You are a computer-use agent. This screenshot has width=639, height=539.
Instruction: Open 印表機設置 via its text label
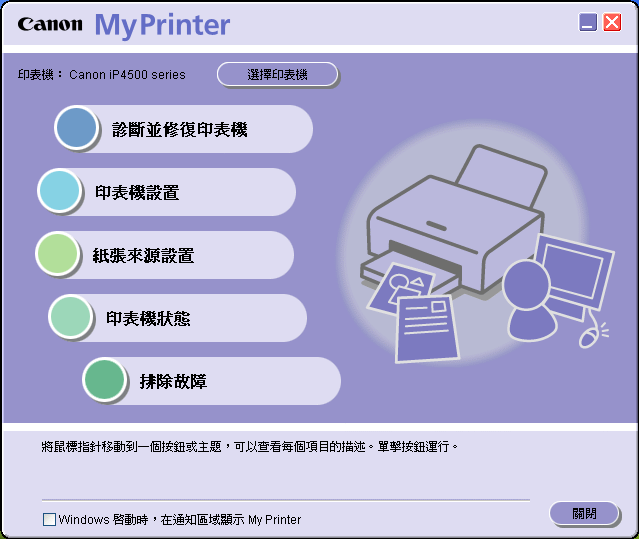tap(137, 193)
